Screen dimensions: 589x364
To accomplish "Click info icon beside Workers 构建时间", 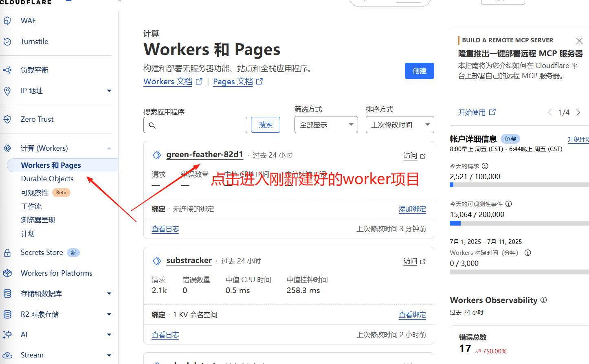I will (528, 253).
